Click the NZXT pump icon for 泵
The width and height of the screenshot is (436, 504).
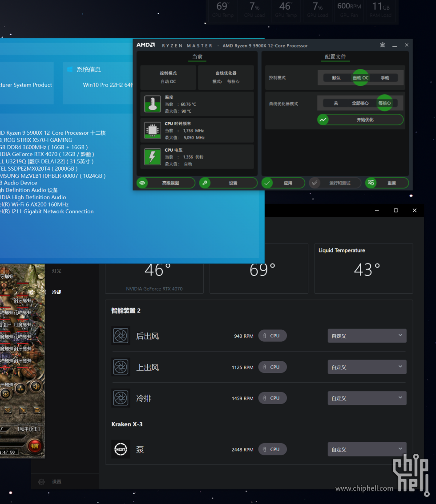click(x=121, y=449)
